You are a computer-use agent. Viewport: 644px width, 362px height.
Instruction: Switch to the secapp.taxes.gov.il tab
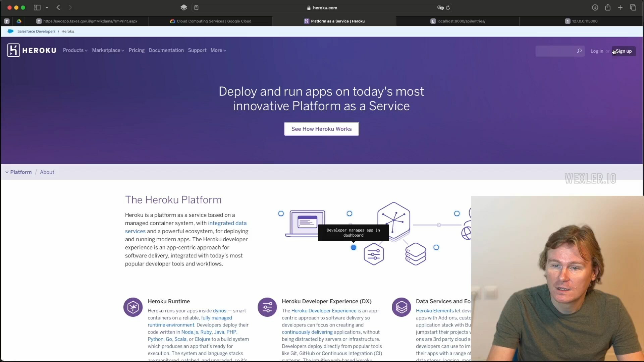(87, 21)
